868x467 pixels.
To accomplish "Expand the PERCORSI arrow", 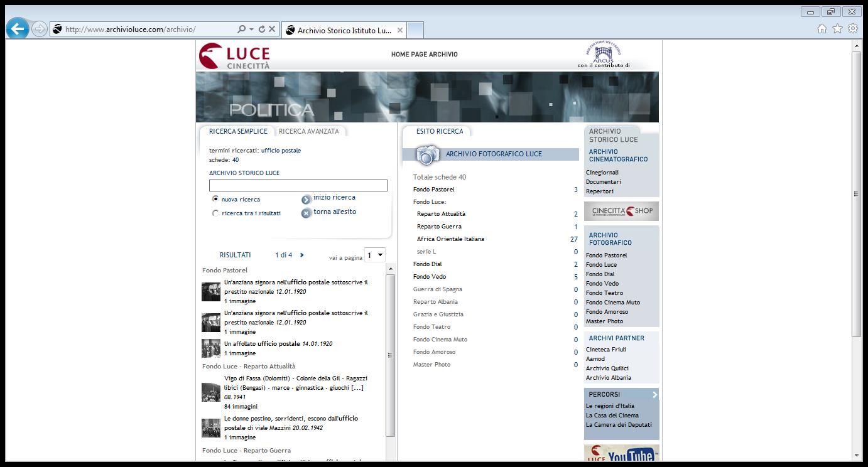I will click(654, 395).
